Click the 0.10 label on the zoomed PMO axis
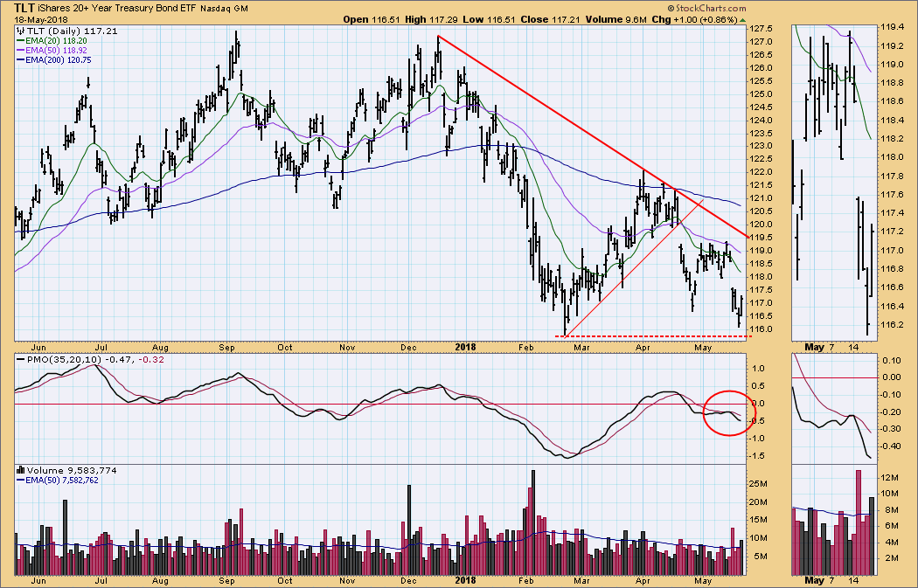 (x=893, y=361)
